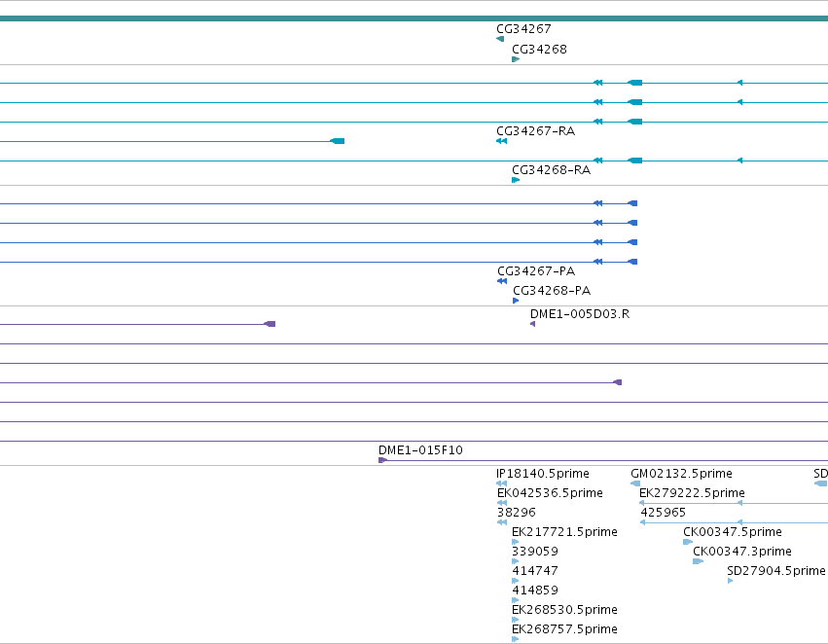The width and height of the screenshot is (828, 644).
Task: Click the CK00347.5prime exon glyph
Action: coord(688,542)
